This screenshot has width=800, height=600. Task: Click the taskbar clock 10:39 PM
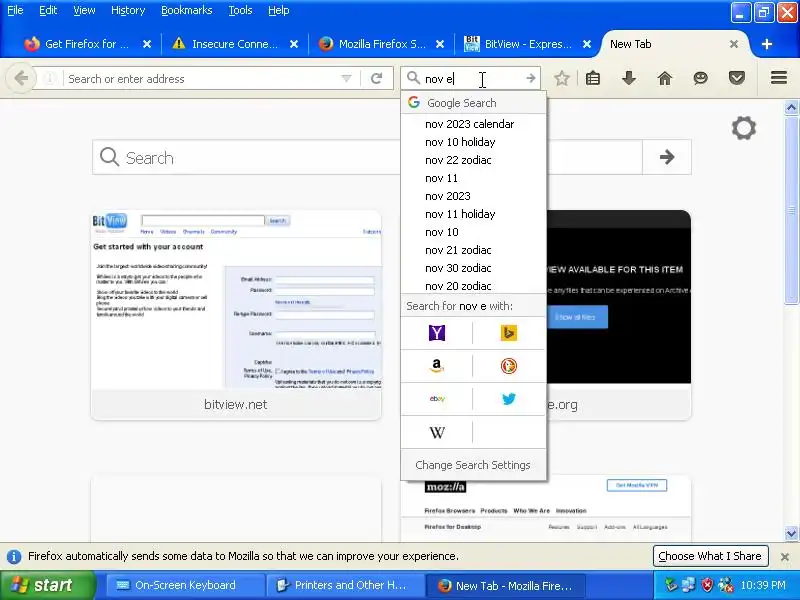coord(763,585)
